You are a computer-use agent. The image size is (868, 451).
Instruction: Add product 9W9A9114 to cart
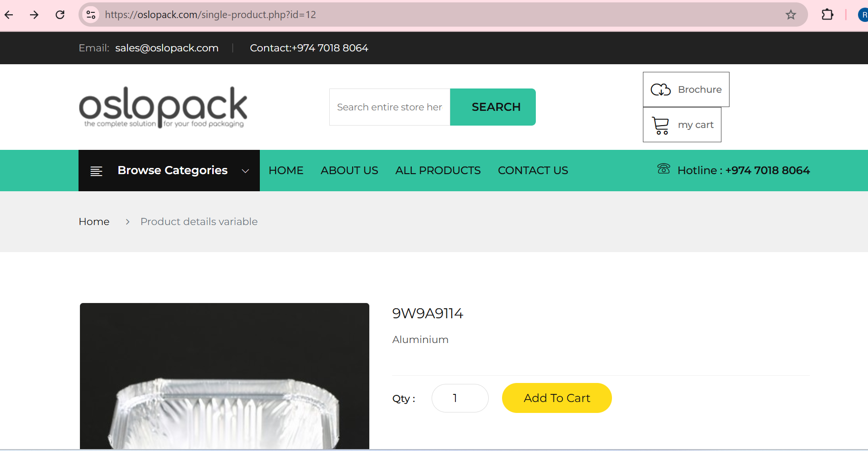[x=557, y=398]
